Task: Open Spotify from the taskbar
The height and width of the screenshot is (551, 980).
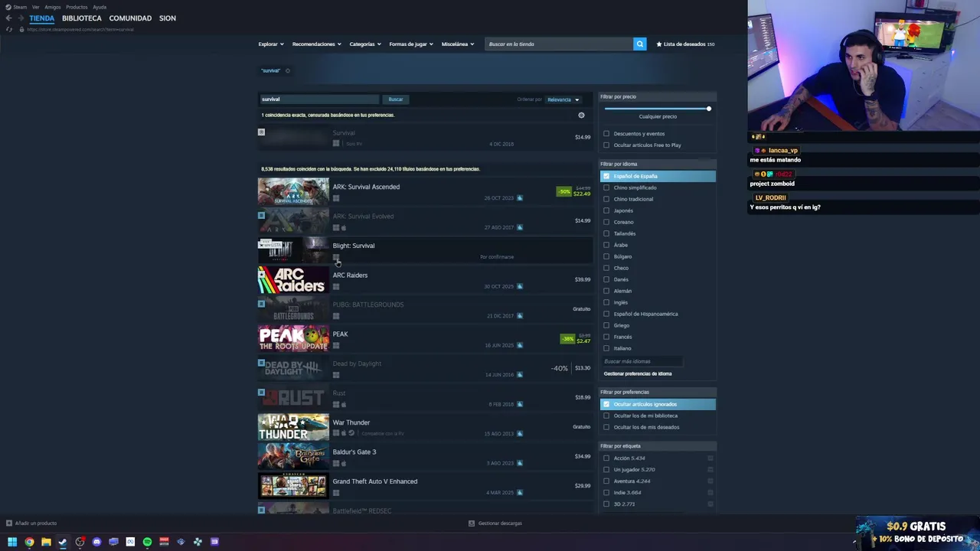Action: [x=147, y=542]
